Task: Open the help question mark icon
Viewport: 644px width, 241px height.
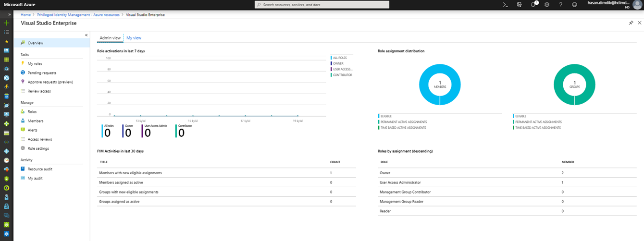Action: click(x=561, y=4)
